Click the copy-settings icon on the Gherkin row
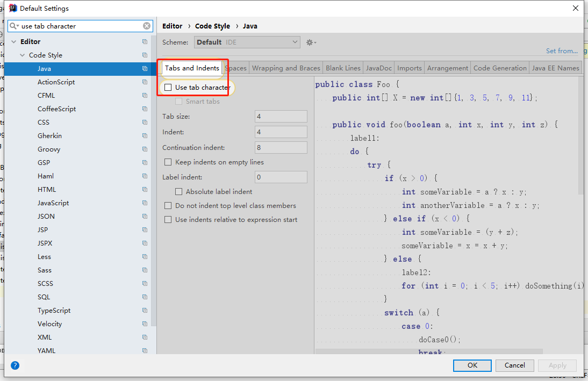Screen dimensions: 588x381 pyautogui.click(x=145, y=136)
